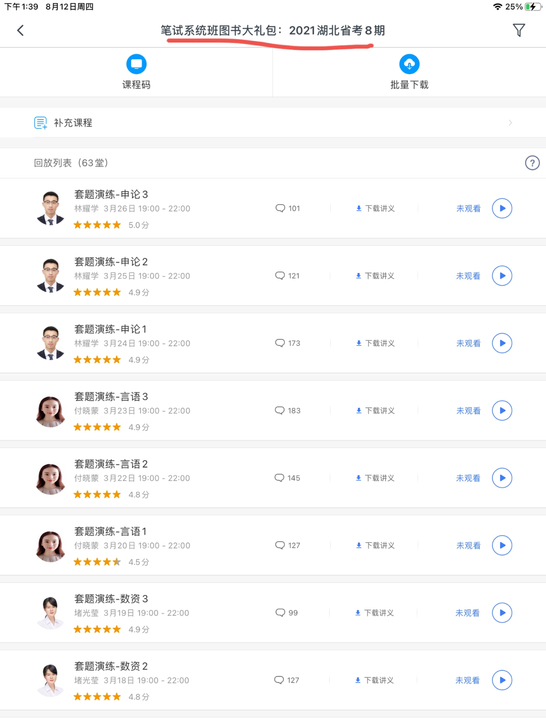Tap the help question mark icon

(x=532, y=163)
